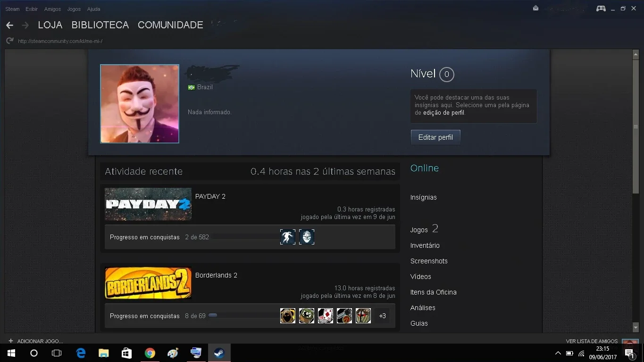Open the Análises link
This screenshot has width=644, height=362.
(x=423, y=308)
